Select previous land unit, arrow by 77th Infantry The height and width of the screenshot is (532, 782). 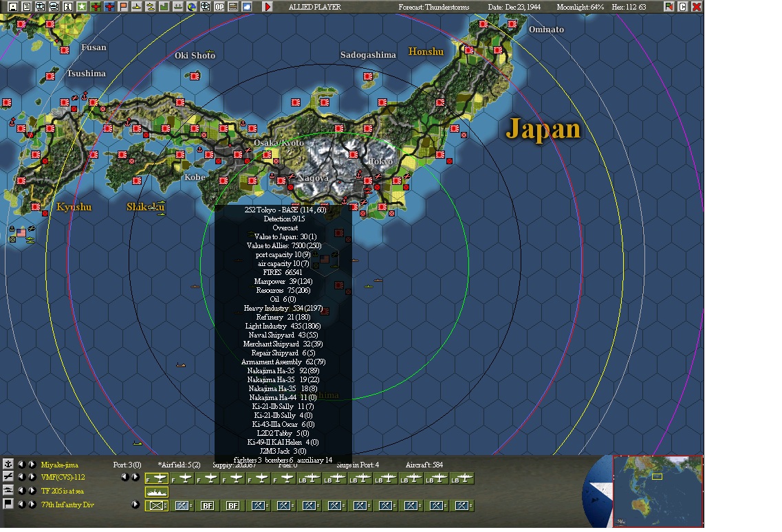[21, 505]
